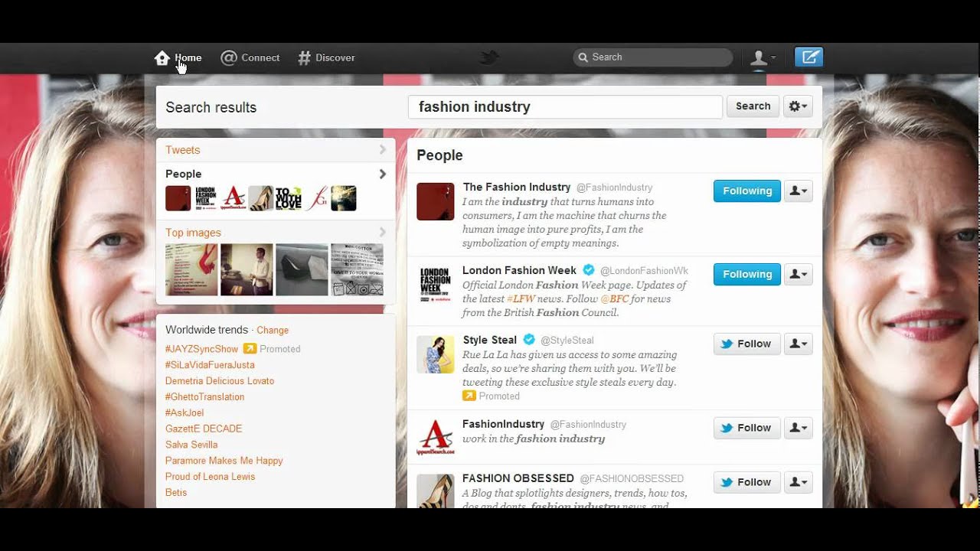Open the @LondonFashionWk handle link

[644, 271]
